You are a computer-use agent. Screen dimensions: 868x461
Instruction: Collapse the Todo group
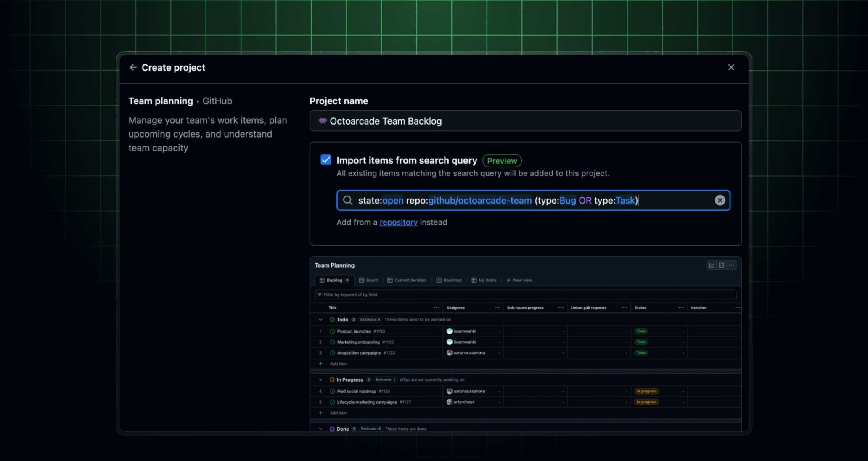point(320,319)
